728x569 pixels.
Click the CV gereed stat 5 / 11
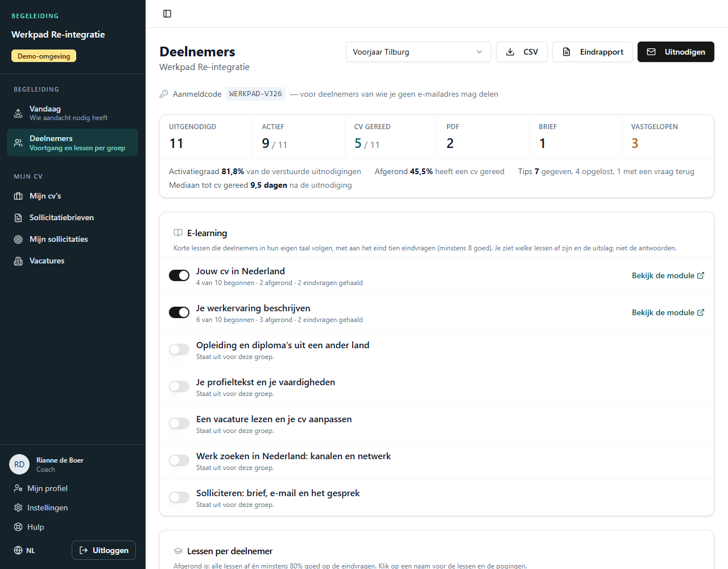coord(391,137)
